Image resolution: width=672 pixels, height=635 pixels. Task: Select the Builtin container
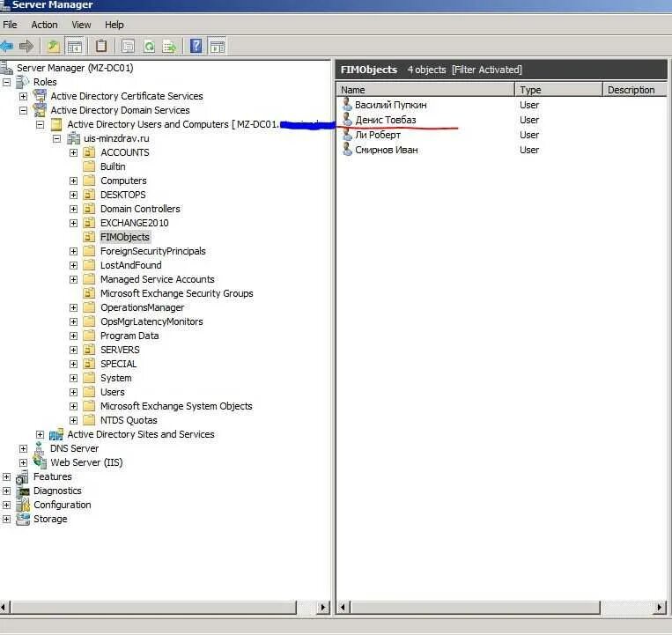(113, 166)
